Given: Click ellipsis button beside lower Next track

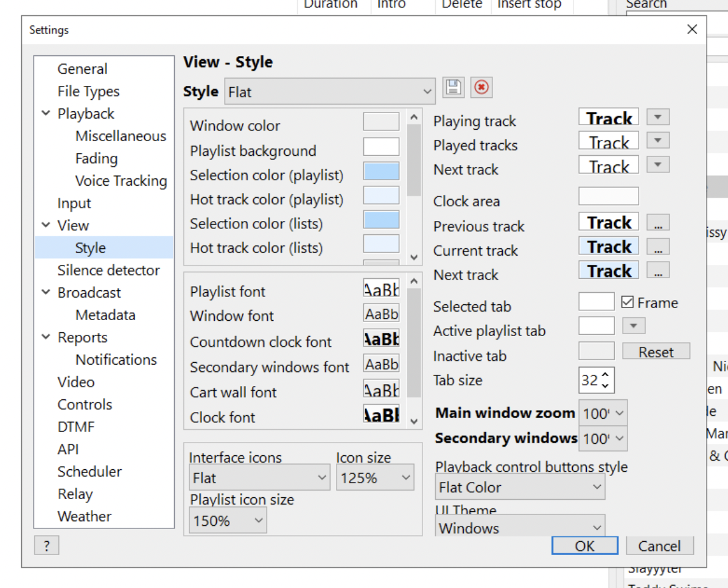Looking at the screenshot, I should coord(658,270).
